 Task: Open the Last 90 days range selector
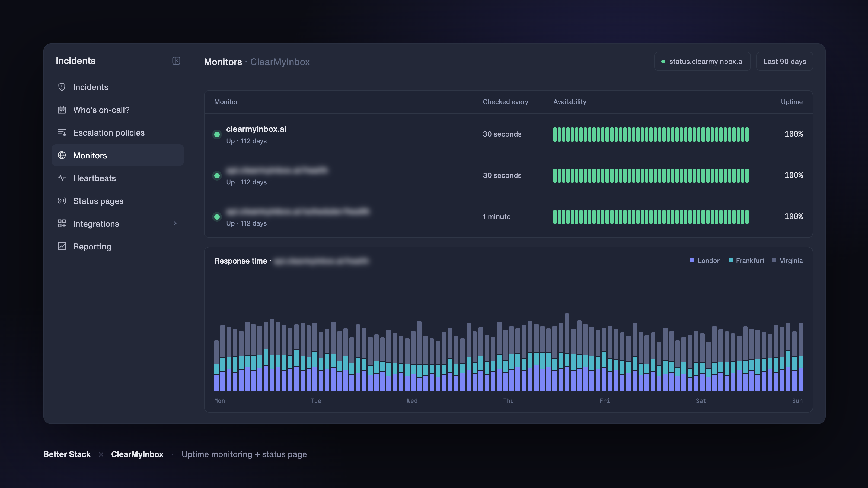784,61
